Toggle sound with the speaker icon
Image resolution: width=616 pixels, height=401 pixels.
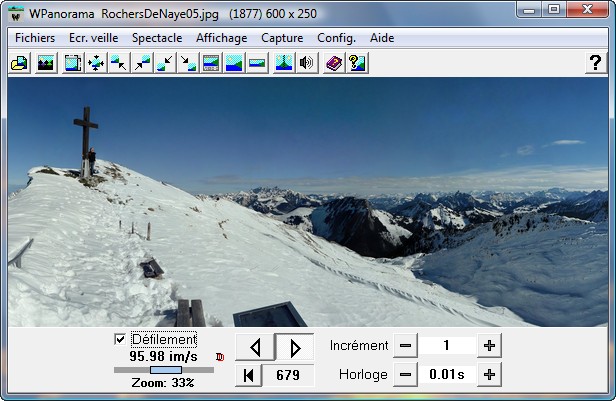coord(307,63)
